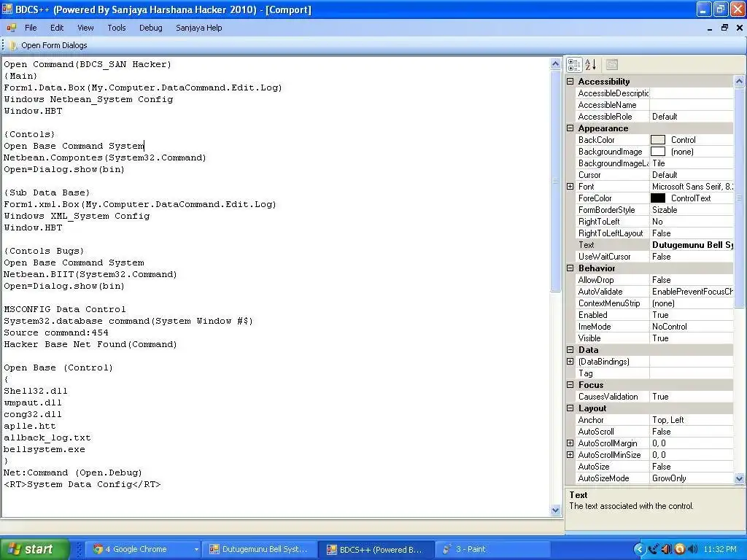Click the BackgroundImage (none) swatch
747x560 pixels.
pos(658,152)
